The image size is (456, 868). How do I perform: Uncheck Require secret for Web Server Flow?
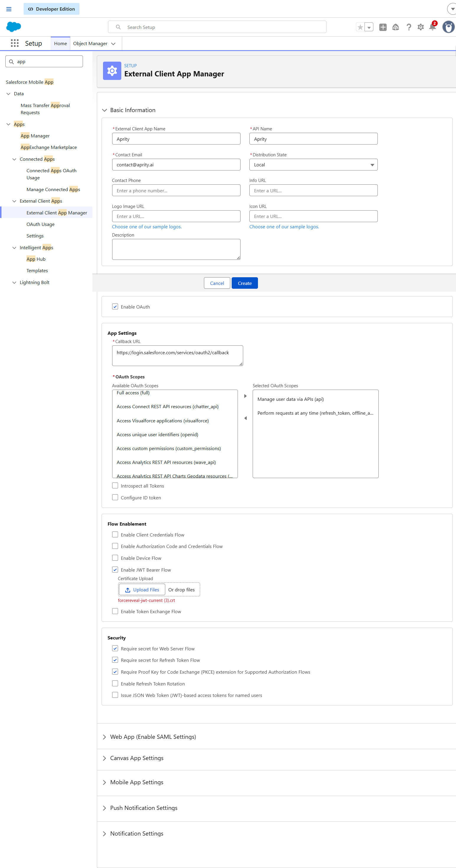tap(115, 649)
